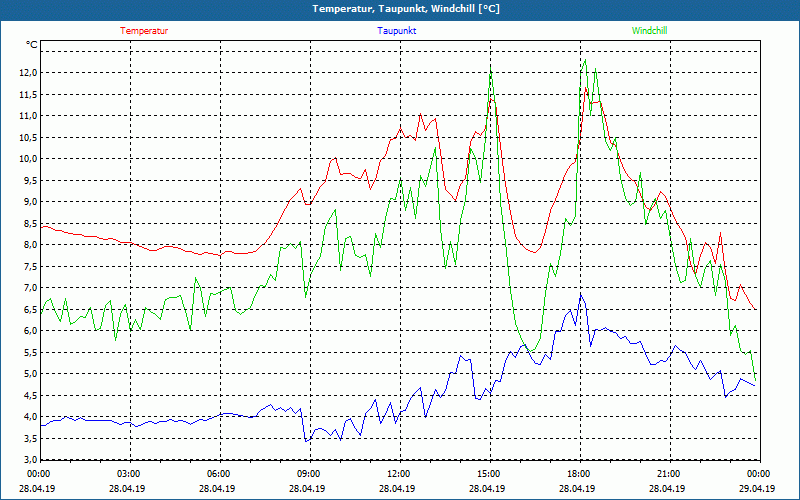Click the green Windchill peak just after 18:00

(x=585, y=60)
